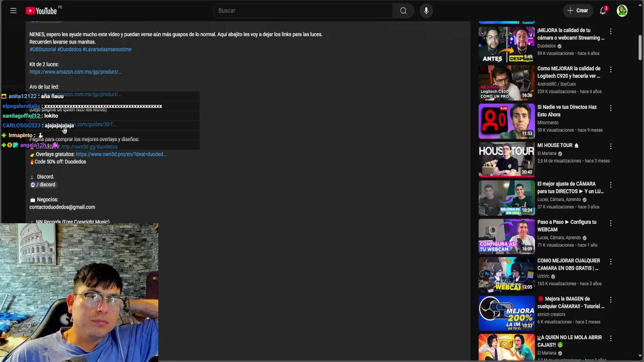Open the #OBStutorial hashtag

click(43, 49)
